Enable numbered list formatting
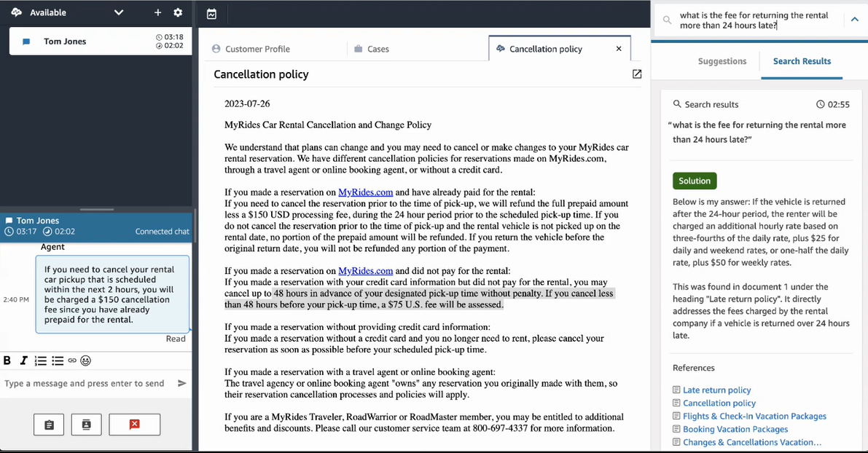Viewport: 868px width, 453px height. [x=42, y=361]
